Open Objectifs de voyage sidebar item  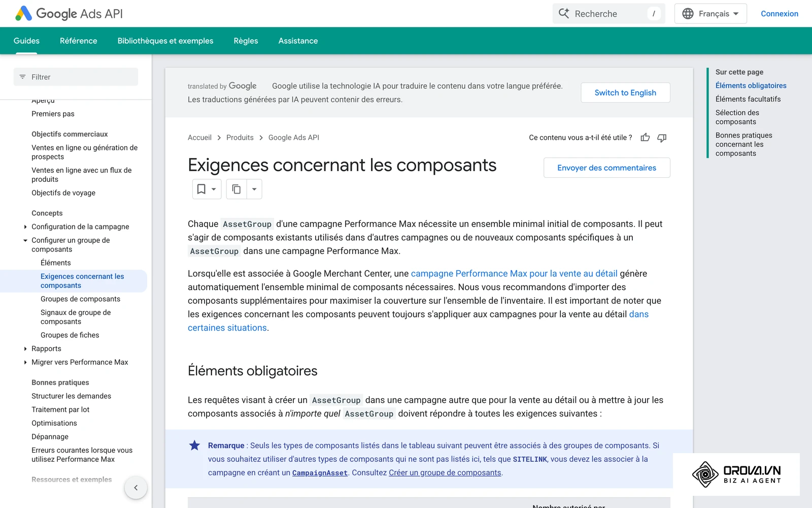[x=63, y=193]
